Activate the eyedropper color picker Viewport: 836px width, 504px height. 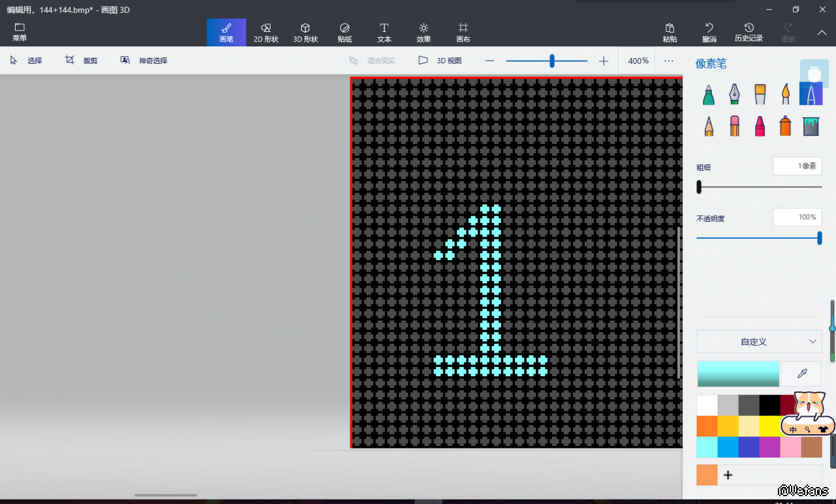pos(801,374)
